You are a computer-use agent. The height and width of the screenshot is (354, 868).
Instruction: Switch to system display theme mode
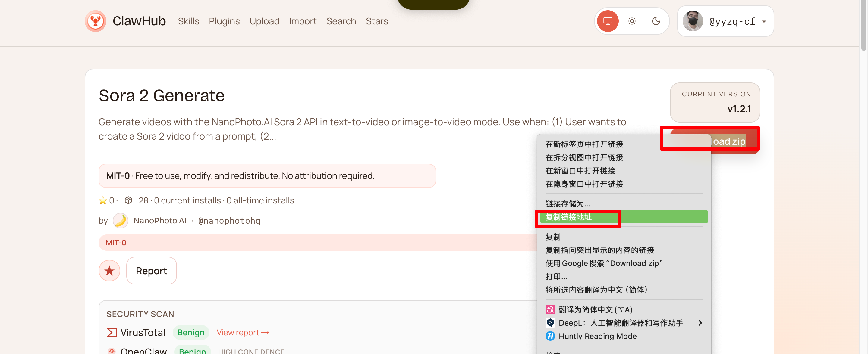pyautogui.click(x=607, y=21)
